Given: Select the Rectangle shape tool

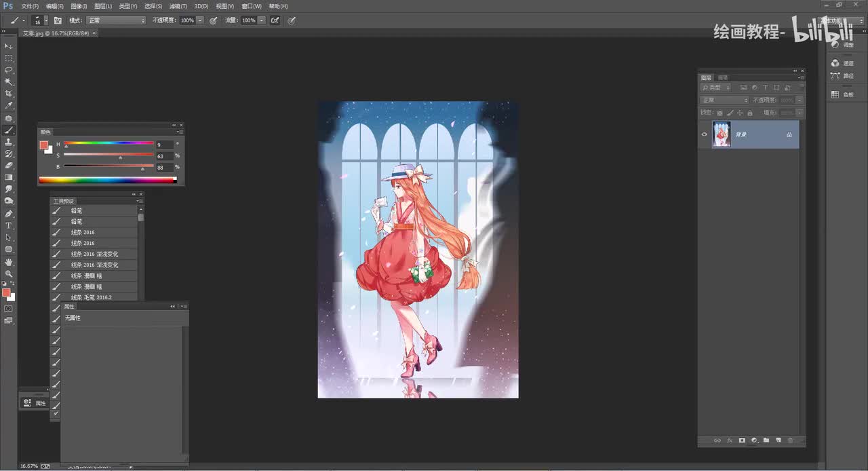Looking at the screenshot, I should (x=9, y=250).
